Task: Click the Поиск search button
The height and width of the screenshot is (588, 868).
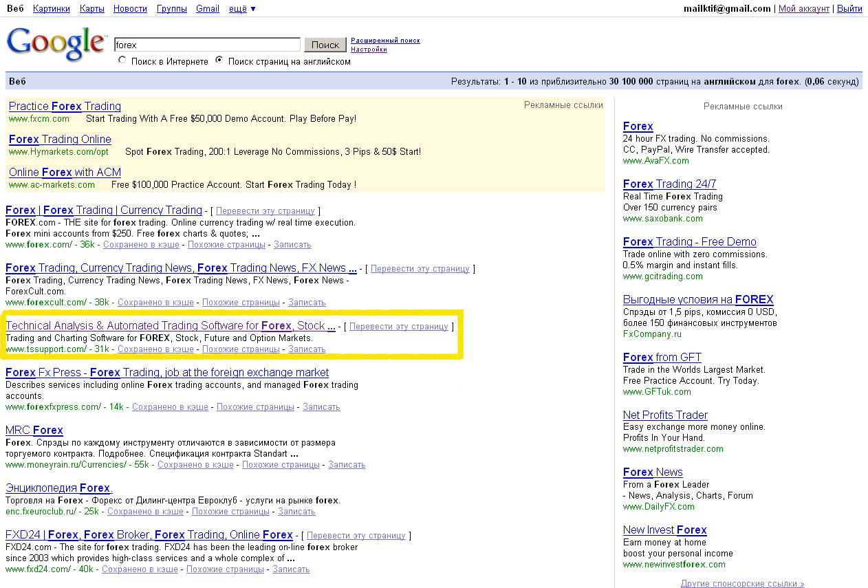Action: (325, 45)
